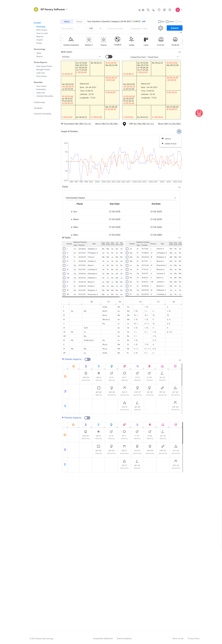Expand the Sun dasha row
The image size is (222, 644).
point(72,212)
